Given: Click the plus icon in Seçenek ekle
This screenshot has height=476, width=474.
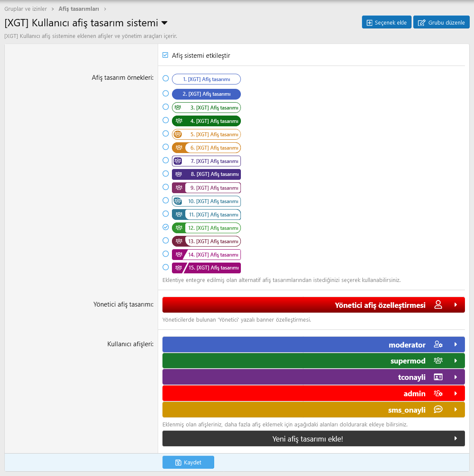Looking at the screenshot, I should [369, 22].
